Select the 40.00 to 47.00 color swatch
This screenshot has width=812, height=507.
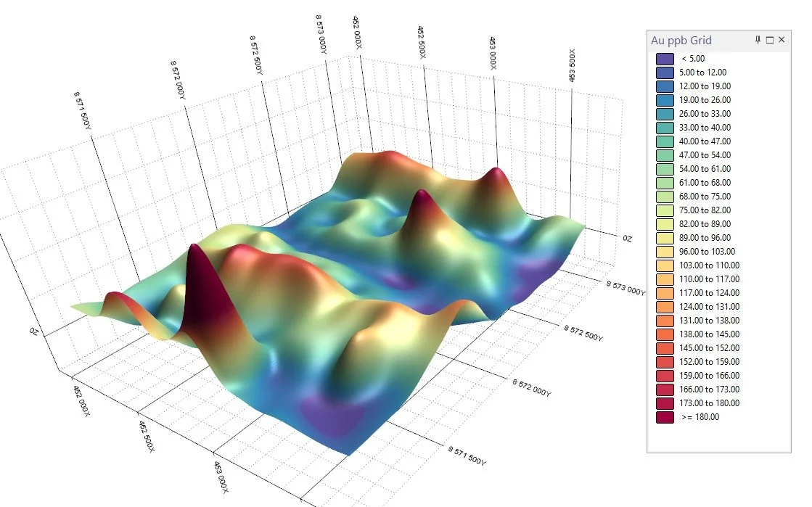pyautogui.click(x=665, y=141)
